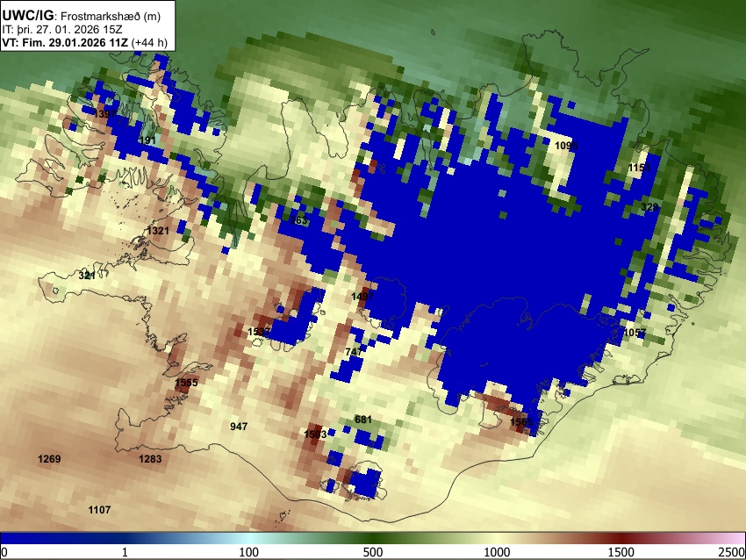This screenshot has width=746, height=560.
Task: Click the 500 label on the color scale
Action: click(373, 552)
